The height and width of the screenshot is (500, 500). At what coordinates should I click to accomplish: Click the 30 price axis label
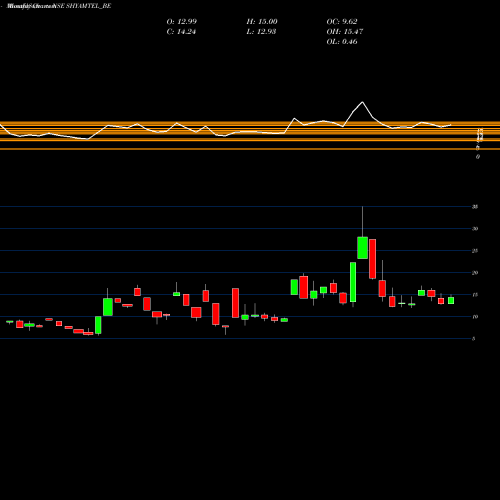pos(475,229)
